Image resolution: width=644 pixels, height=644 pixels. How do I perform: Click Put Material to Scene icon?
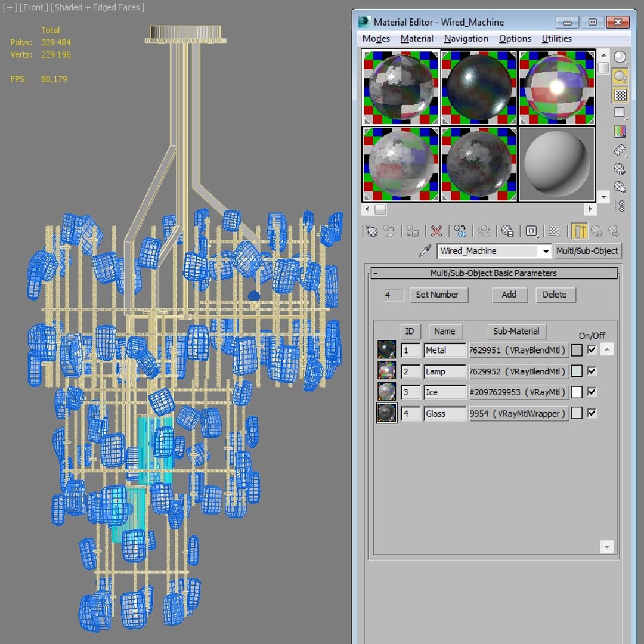[389, 231]
